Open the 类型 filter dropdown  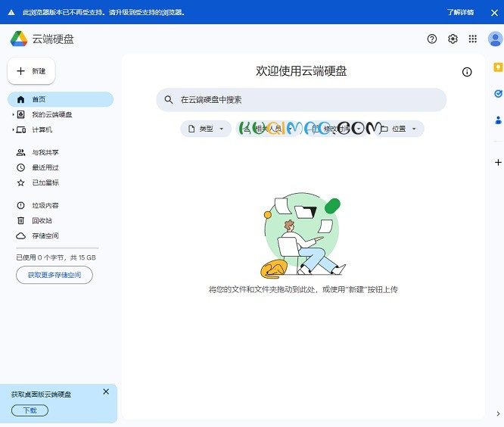point(206,129)
